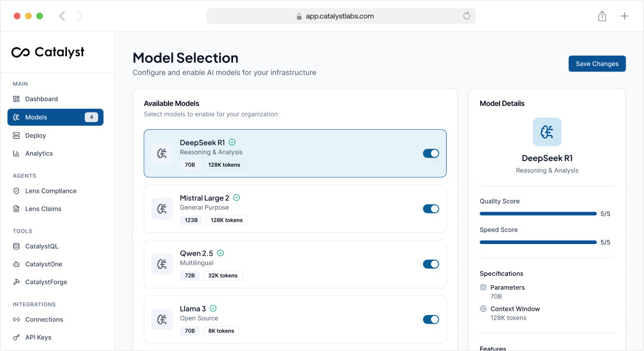Open API Keys page

[x=55, y=338]
